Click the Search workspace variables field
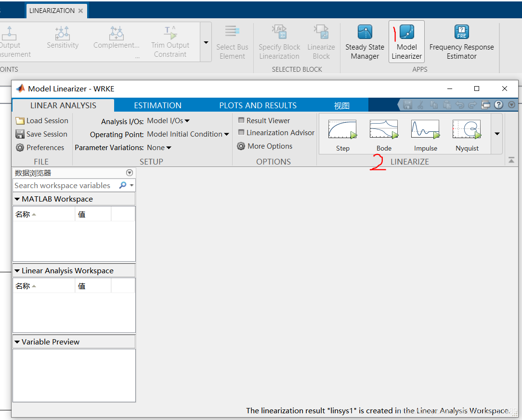 63,185
